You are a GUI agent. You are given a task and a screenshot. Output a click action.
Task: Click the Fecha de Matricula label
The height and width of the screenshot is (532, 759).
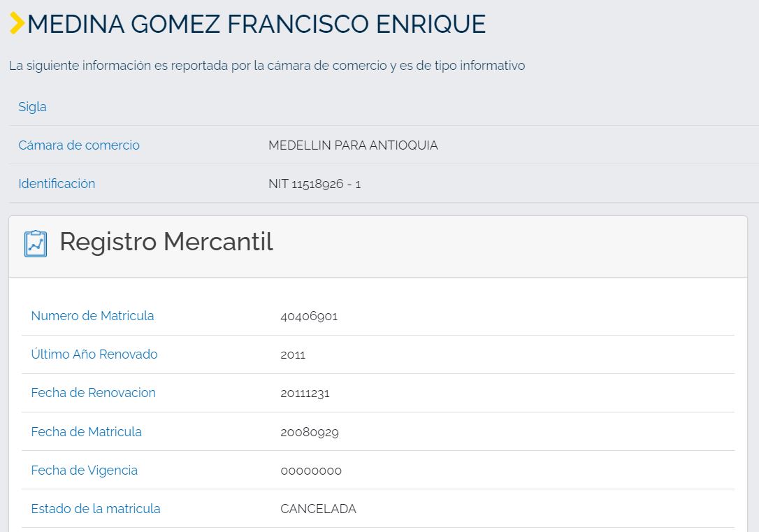point(86,432)
